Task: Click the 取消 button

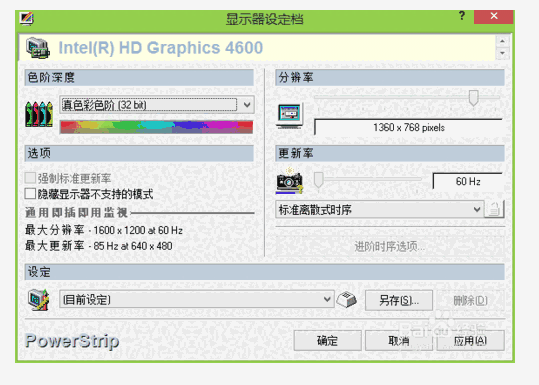Action: pyautogui.click(x=399, y=341)
